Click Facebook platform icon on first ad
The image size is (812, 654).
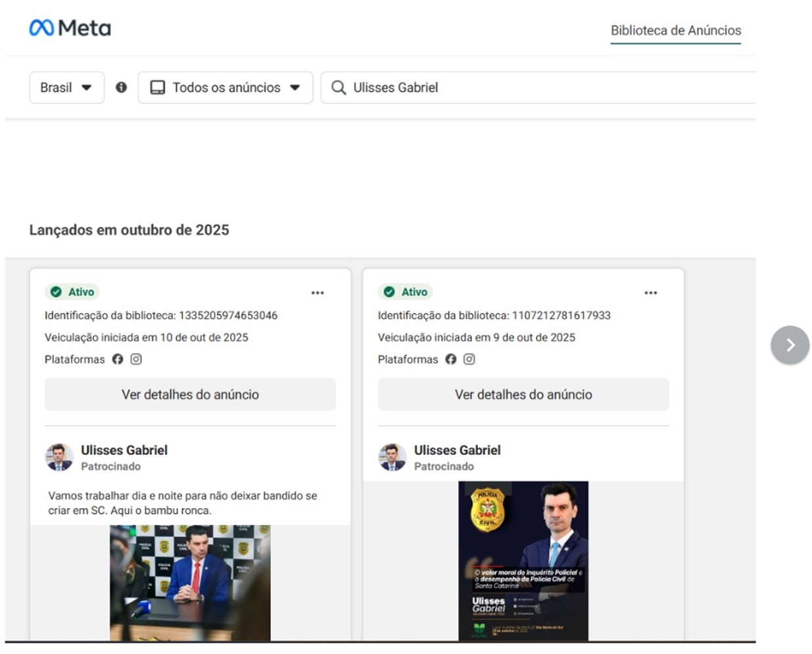coord(118,359)
